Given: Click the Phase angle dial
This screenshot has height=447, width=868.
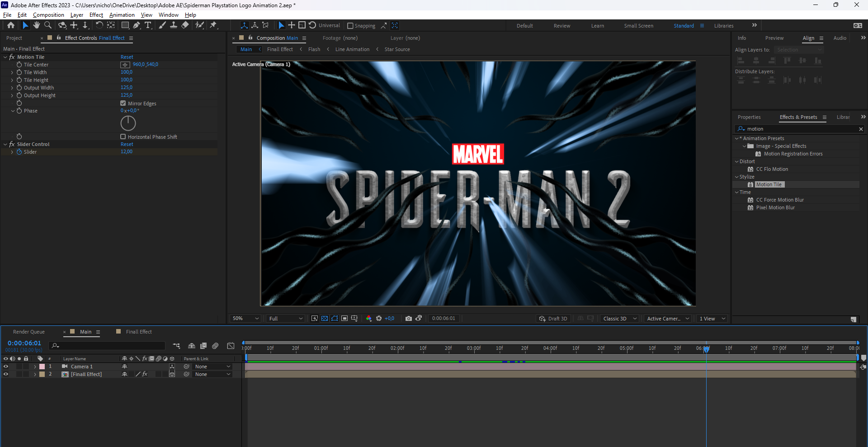Looking at the screenshot, I should [128, 123].
